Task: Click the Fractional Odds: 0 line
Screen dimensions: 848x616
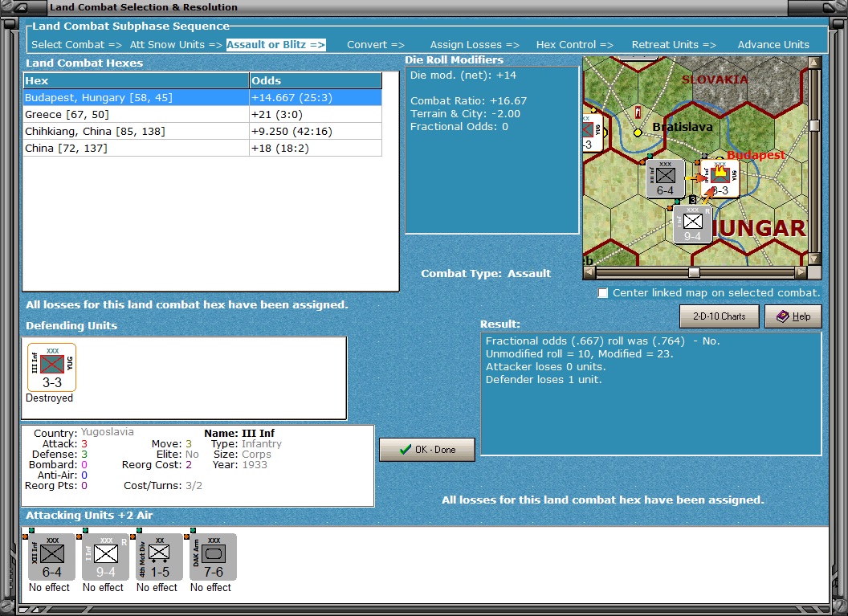Action: 459,127
